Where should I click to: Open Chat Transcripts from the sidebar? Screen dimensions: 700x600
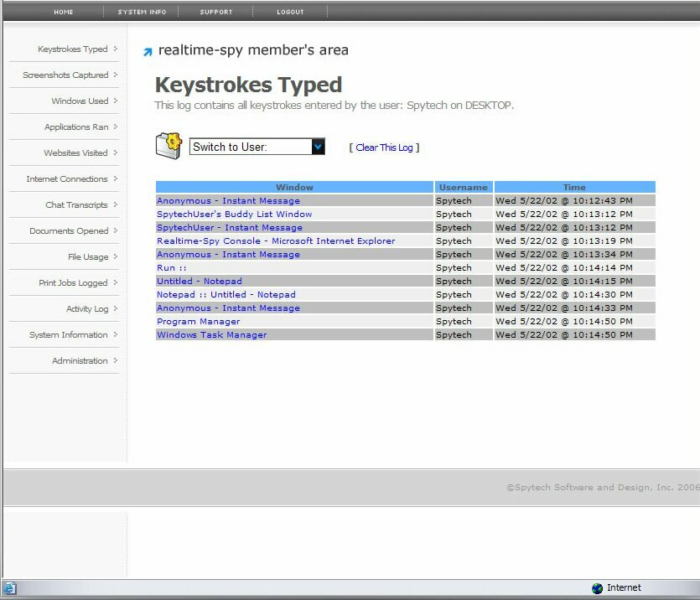click(x=76, y=205)
